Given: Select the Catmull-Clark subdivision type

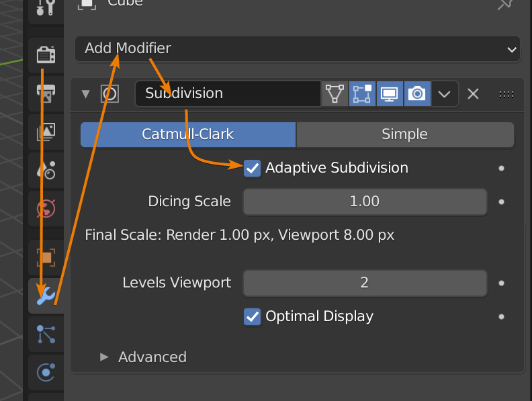Looking at the screenshot, I should point(188,134).
